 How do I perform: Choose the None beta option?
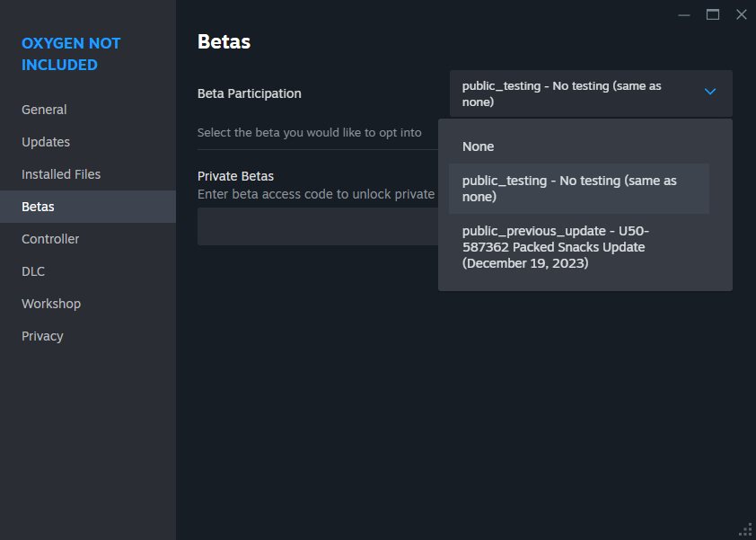point(479,146)
